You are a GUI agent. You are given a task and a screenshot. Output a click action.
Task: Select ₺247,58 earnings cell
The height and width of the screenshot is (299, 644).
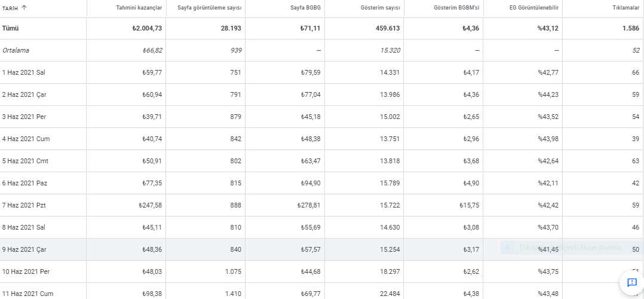[150, 205]
